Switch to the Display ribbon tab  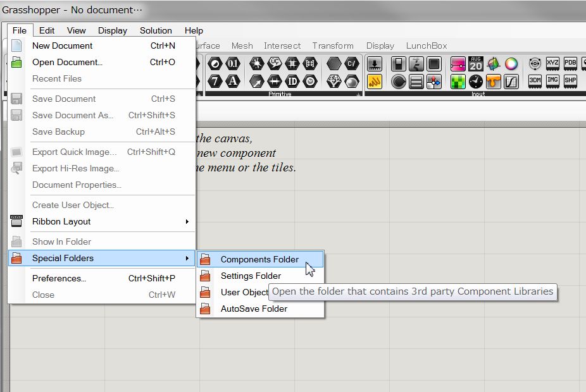click(380, 46)
